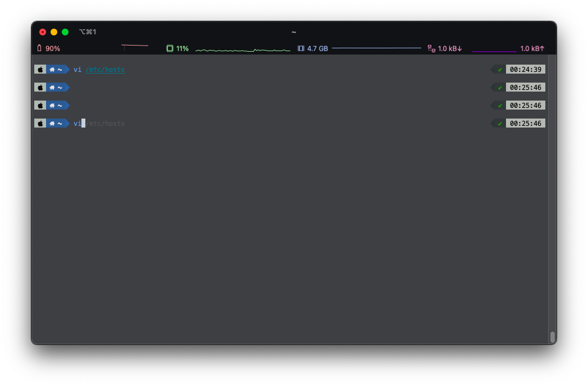
Task: Click the grey /etc/hosts autosuggestion text
Action: pyautogui.click(x=106, y=124)
